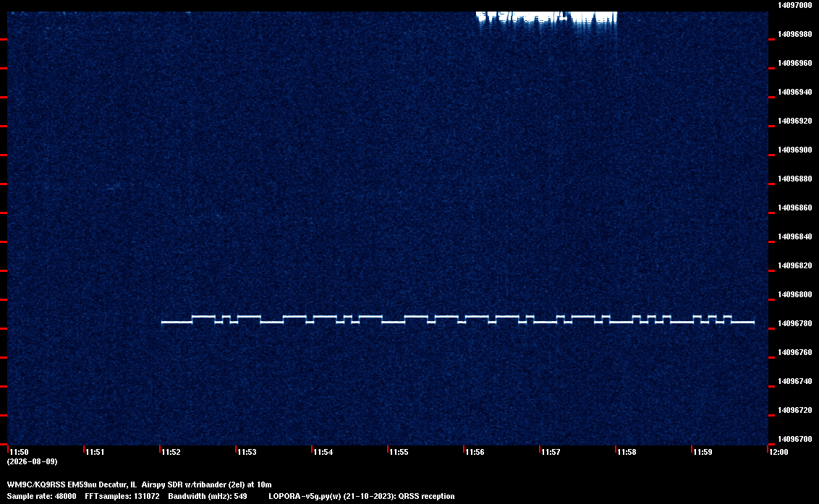
Task: Click the white QRSS FSK signal trace
Action: point(457,320)
